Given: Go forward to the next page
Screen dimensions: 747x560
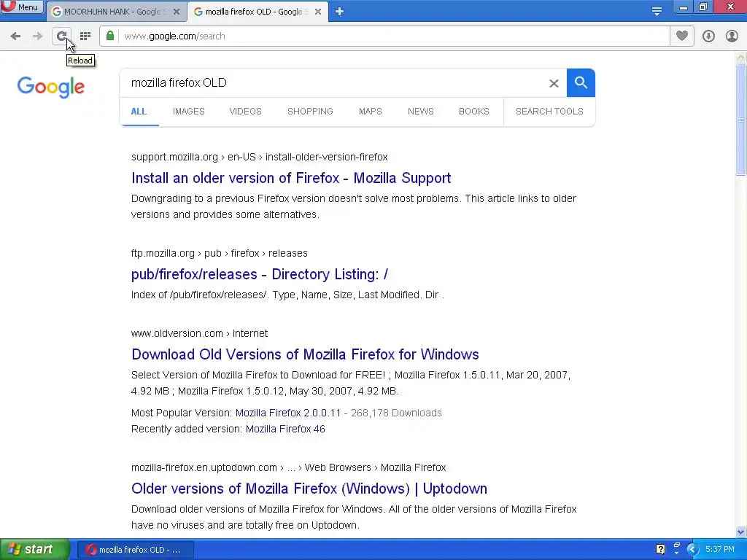Looking at the screenshot, I should click(x=37, y=36).
